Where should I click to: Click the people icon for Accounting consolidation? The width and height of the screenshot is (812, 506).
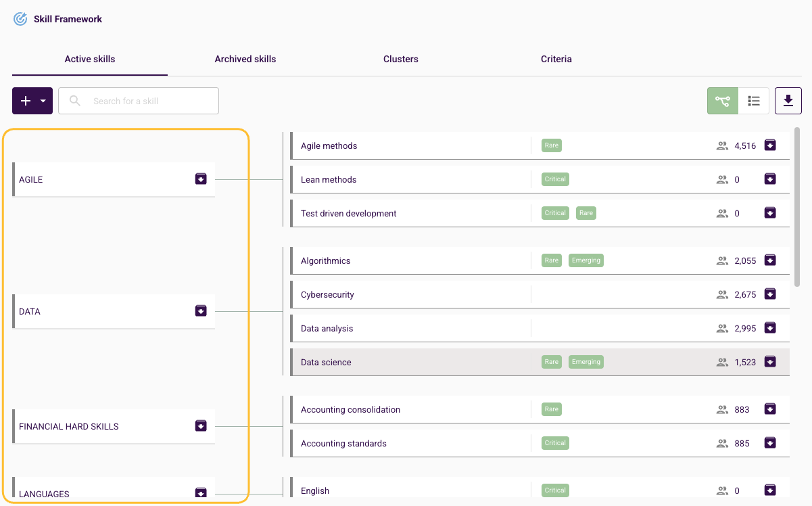[x=722, y=409]
